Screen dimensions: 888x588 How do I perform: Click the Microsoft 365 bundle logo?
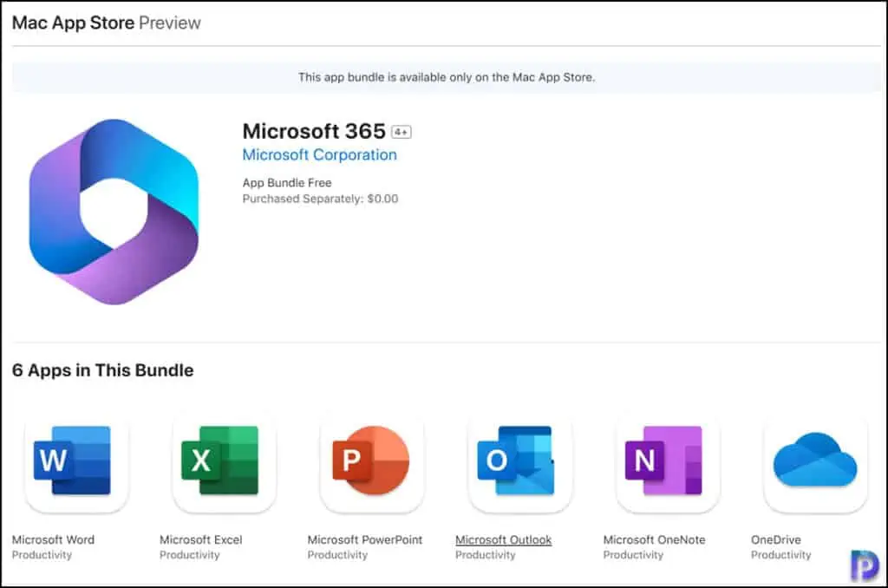point(114,212)
